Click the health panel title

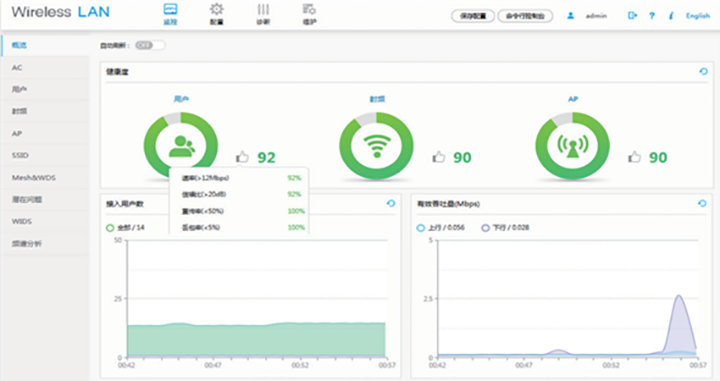point(118,72)
